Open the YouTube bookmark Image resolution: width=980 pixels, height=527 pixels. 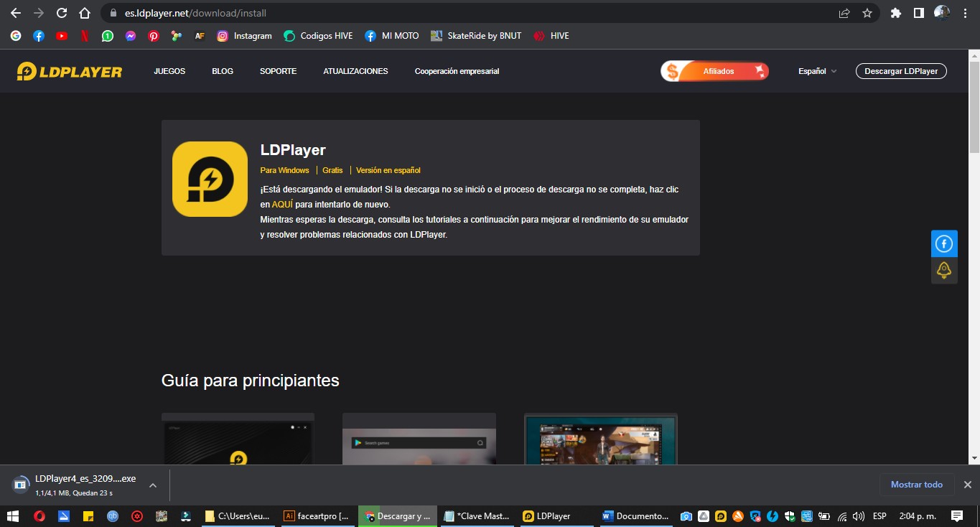pyautogui.click(x=62, y=35)
